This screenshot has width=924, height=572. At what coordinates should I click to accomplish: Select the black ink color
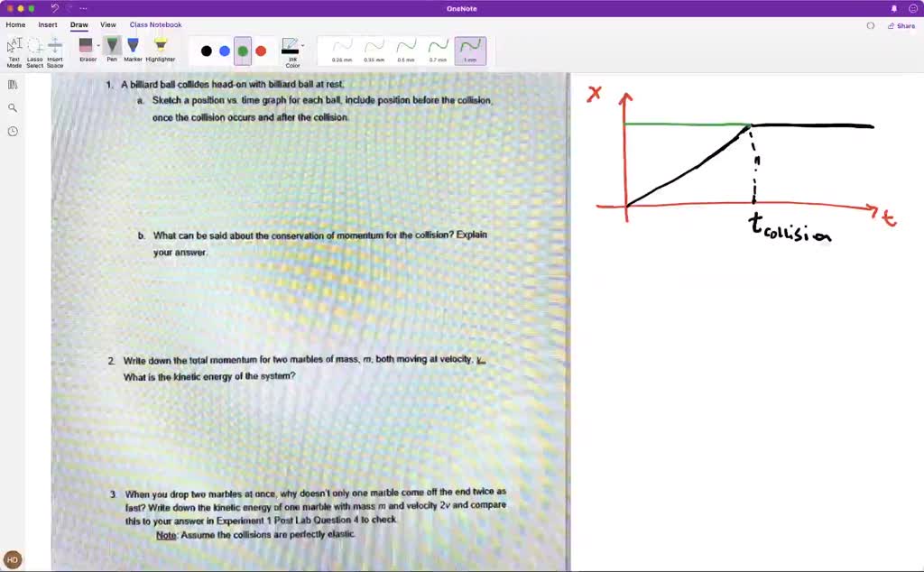click(206, 51)
